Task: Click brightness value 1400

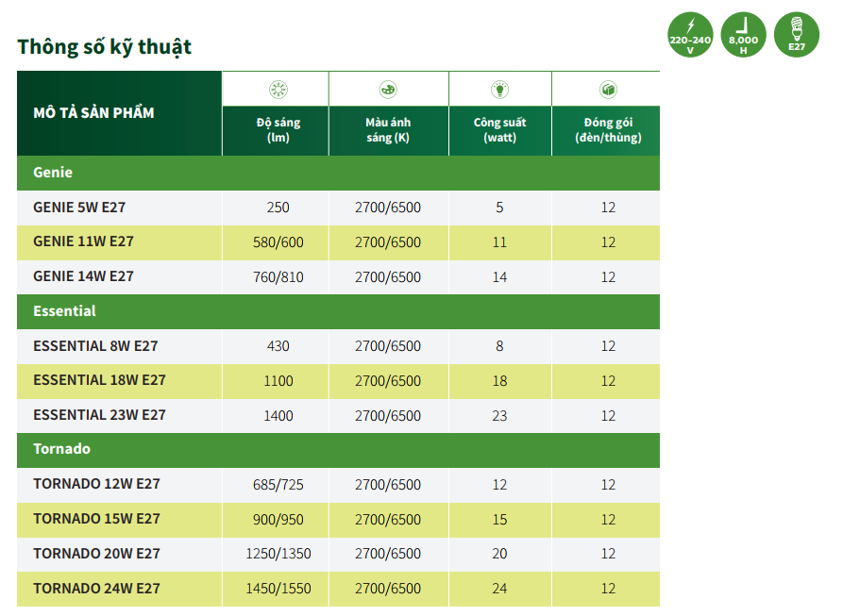Action: coord(278,416)
